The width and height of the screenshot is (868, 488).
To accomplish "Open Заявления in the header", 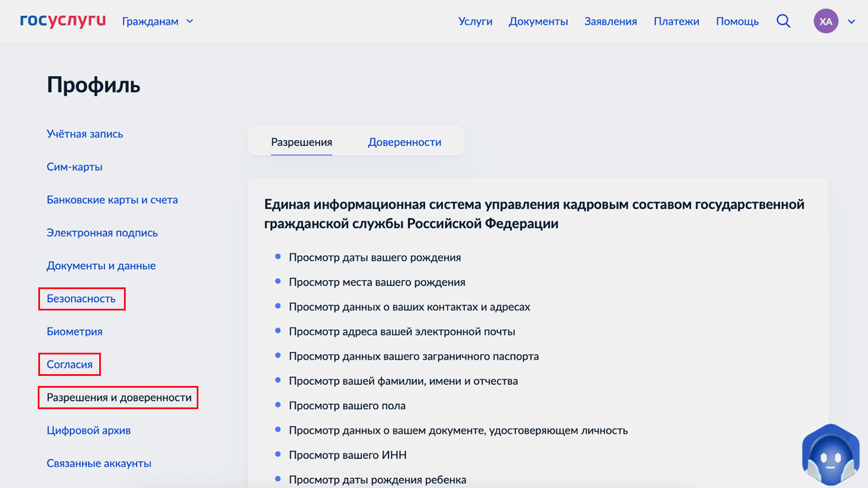I will click(610, 21).
